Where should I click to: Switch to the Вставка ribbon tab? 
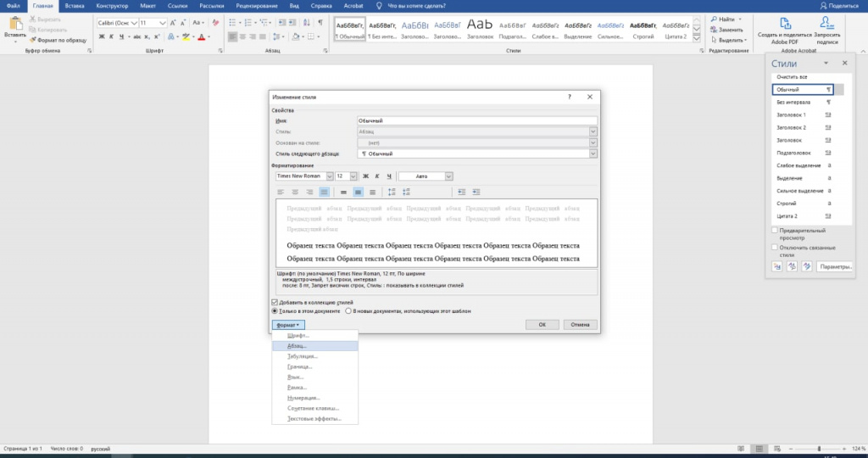pos(75,6)
